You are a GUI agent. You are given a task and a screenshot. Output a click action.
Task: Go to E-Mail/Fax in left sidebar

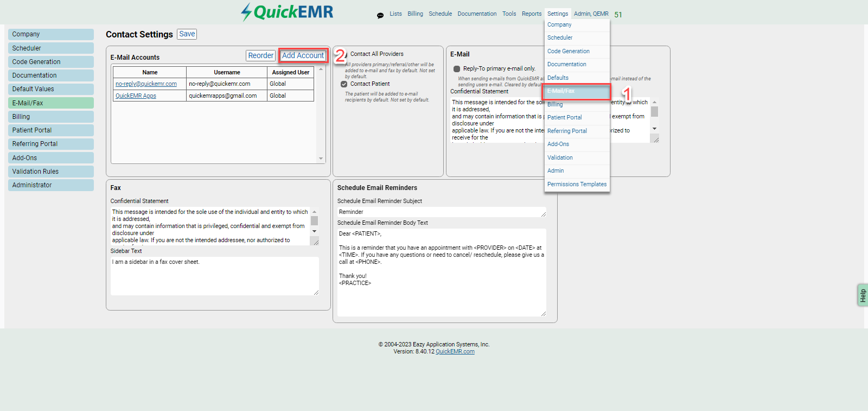point(51,103)
